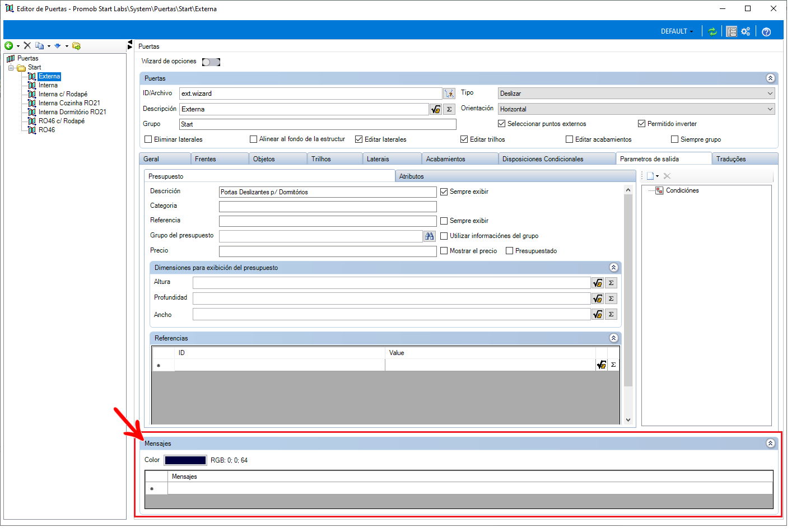Click the Precio input field
The width and height of the screenshot is (801, 532).
tap(328, 251)
